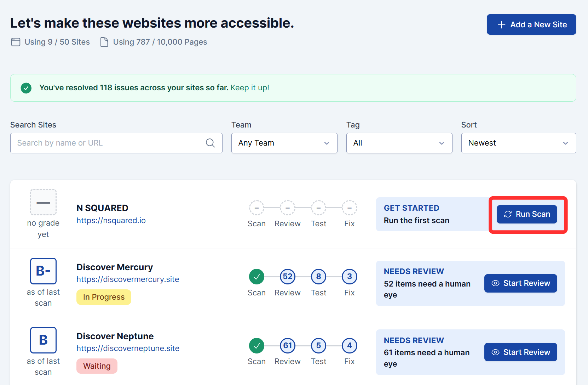
Task: Open the Tag dropdown showing All
Action: [x=399, y=143]
